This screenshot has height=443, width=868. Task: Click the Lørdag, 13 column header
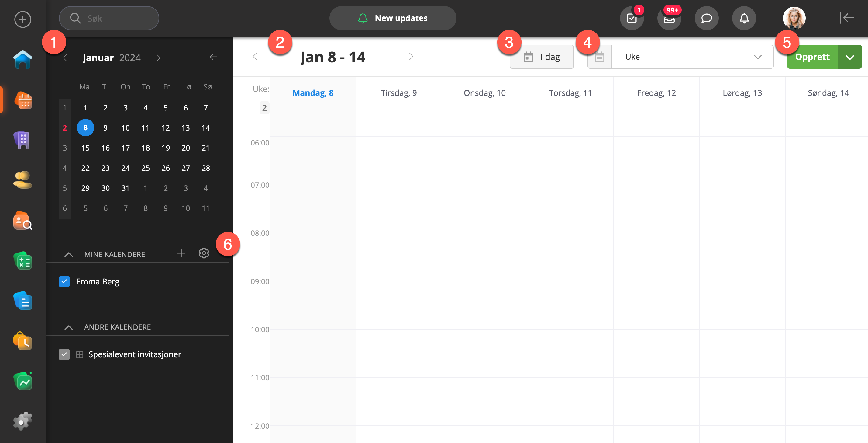point(742,93)
